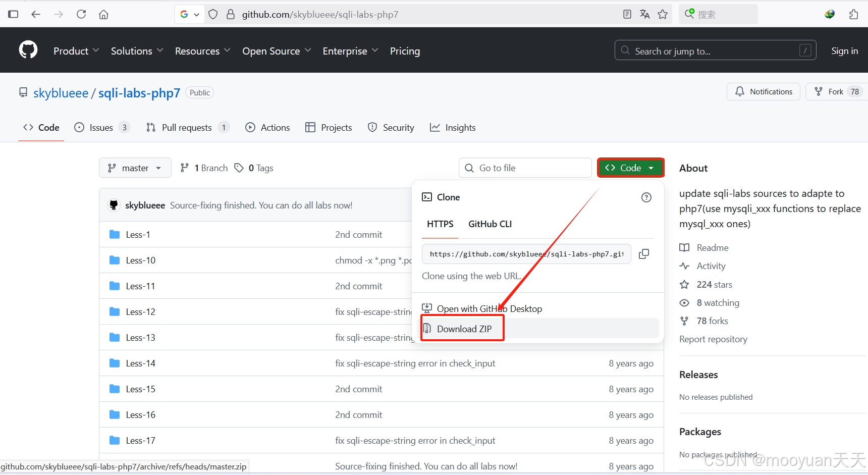Click the 78 forks link in About

point(703,321)
